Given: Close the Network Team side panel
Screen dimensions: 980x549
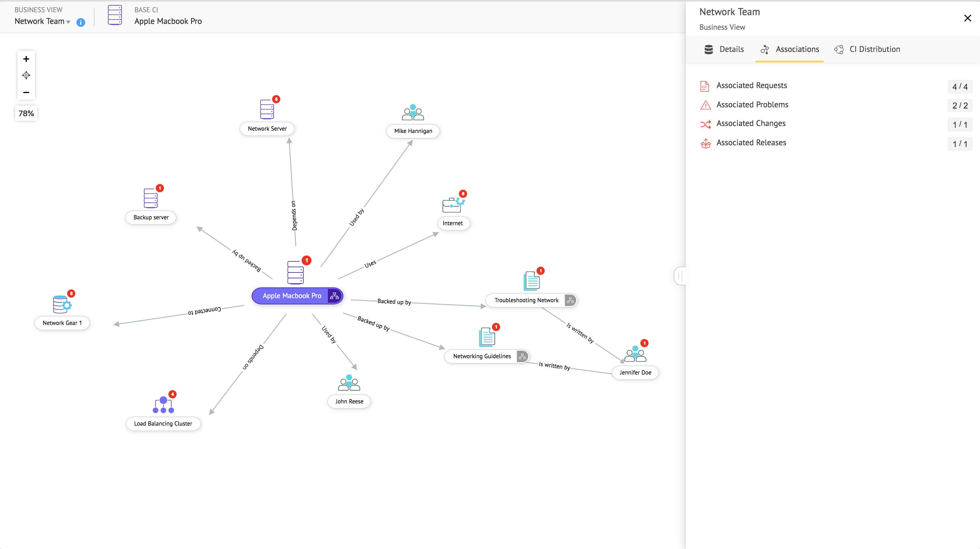Looking at the screenshot, I should (967, 18).
